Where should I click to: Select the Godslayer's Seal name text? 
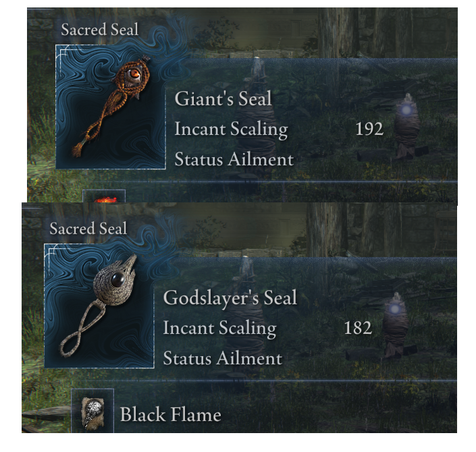(x=230, y=298)
